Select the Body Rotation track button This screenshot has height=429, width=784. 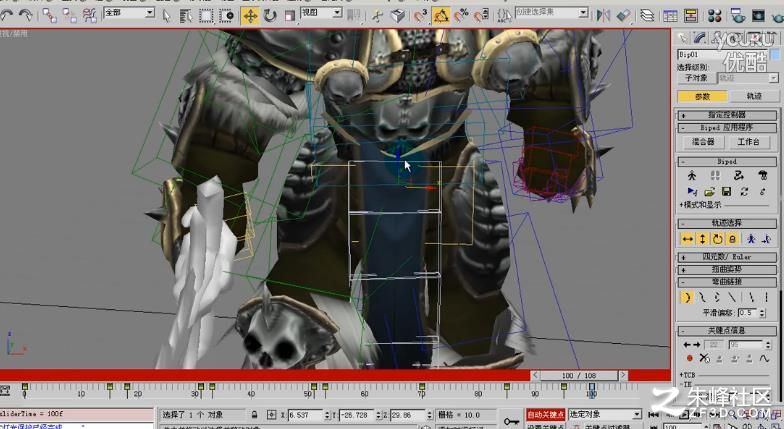[717, 239]
